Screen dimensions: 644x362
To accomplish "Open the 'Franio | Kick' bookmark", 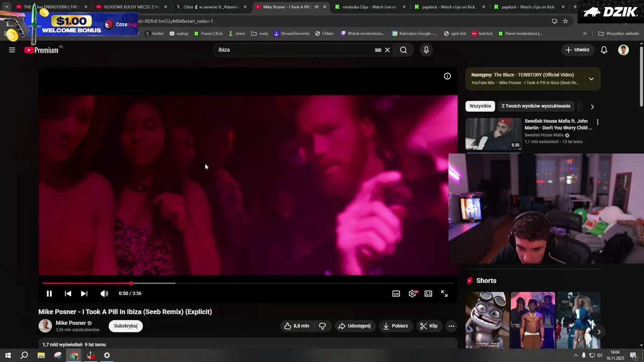I will (x=208, y=34).
